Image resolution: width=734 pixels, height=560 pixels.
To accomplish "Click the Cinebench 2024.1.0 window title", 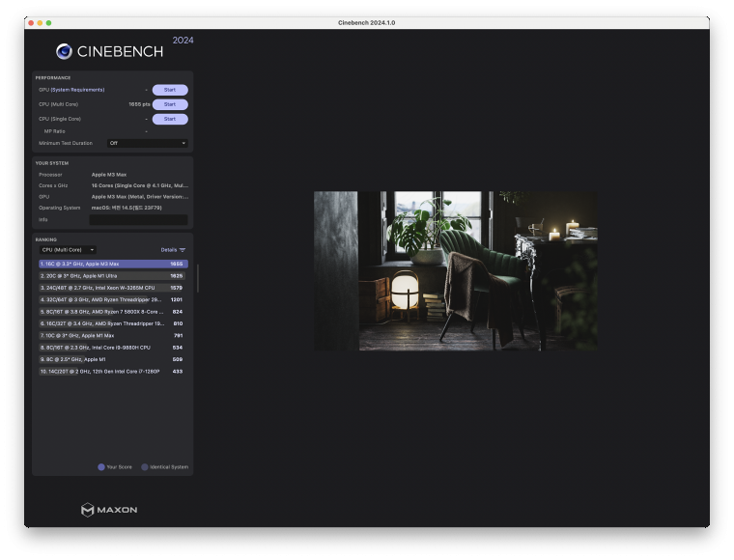I will click(x=367, y=23).
